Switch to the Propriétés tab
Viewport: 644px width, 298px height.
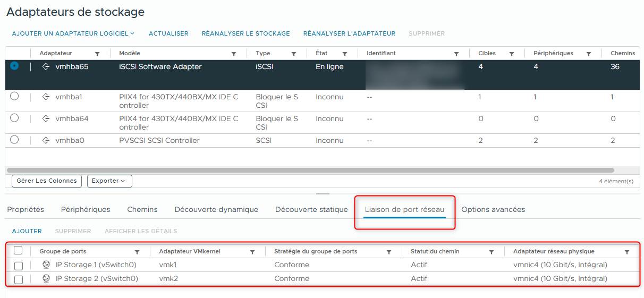pyautogui.click(x=26, y=210)
